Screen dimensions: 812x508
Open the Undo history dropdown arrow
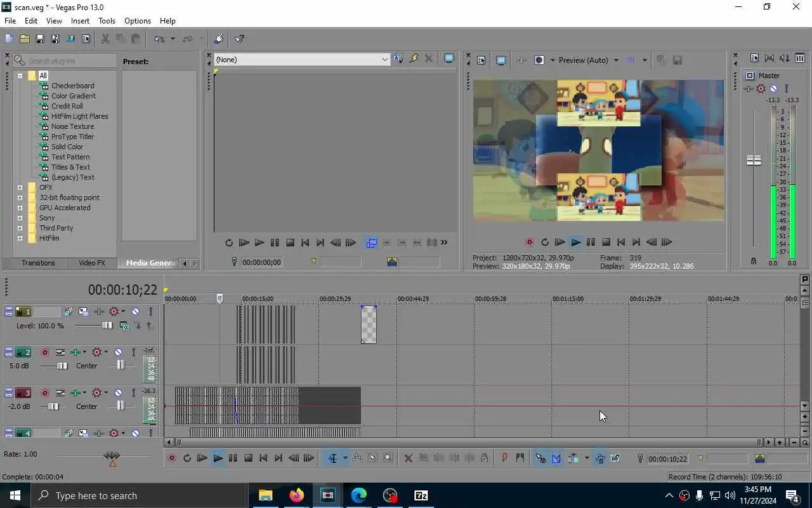point(172,39)
